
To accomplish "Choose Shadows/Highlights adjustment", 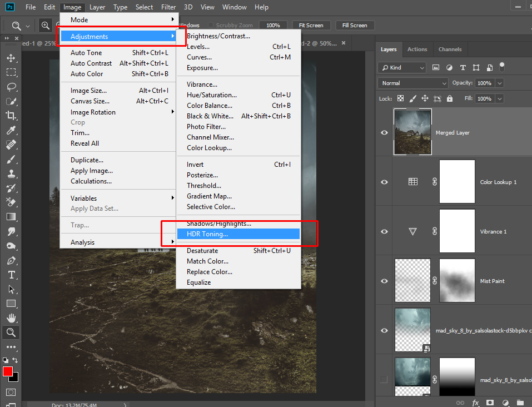I will 238,224.
